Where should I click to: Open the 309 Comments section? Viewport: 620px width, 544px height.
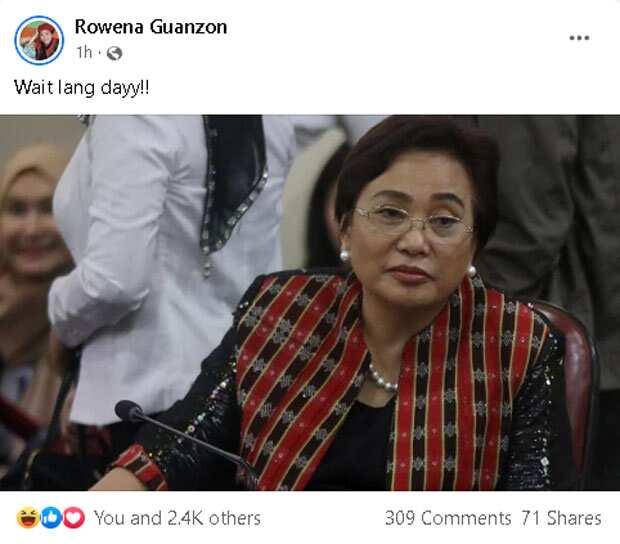[448, 518]
